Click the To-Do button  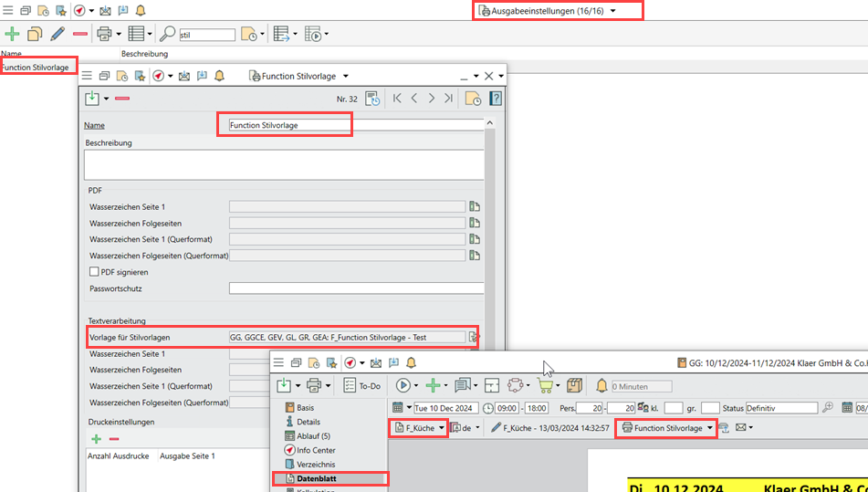[x=362, y=385]
